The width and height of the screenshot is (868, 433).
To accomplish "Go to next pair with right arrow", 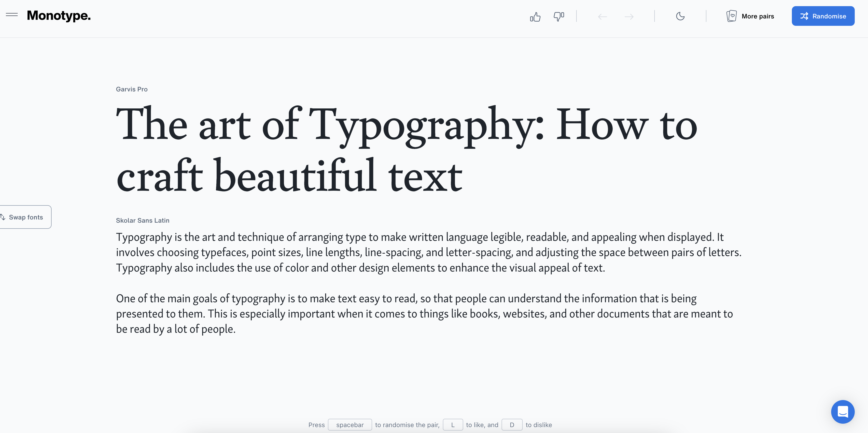I will click(x=629, y=16).
